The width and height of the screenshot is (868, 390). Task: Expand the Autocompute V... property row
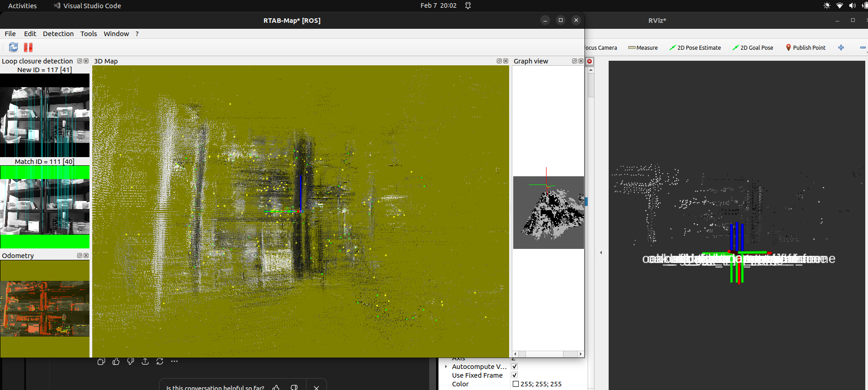(446, 367)
